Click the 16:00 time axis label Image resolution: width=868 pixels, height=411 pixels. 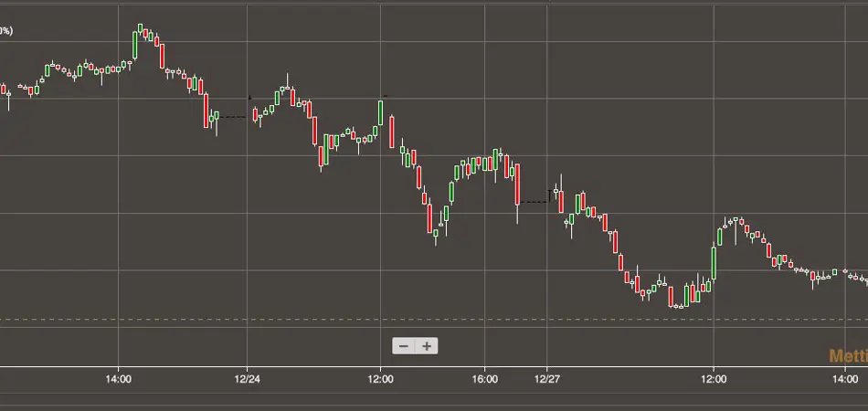pyautogui.click(x=484, y=379)
